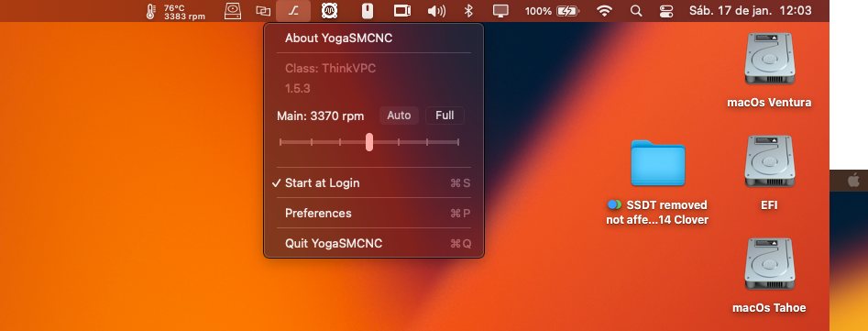
Task: Open Spotlight search magnifier icon
Action: coord(637,11)
